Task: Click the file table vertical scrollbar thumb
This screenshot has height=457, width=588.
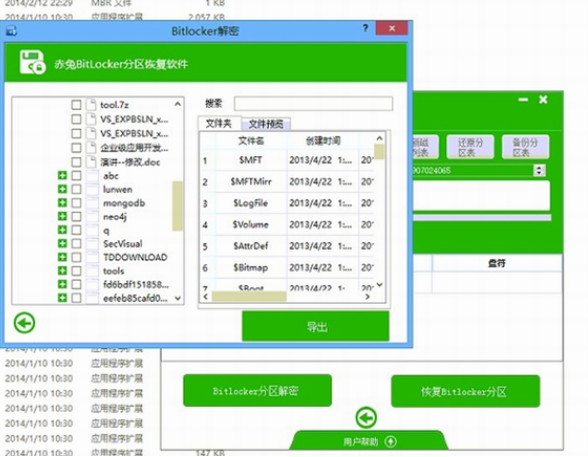Action: click(x=379, y=152)
